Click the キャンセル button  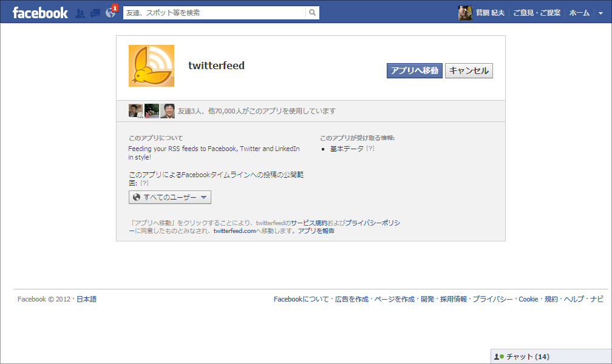point(469,70)
